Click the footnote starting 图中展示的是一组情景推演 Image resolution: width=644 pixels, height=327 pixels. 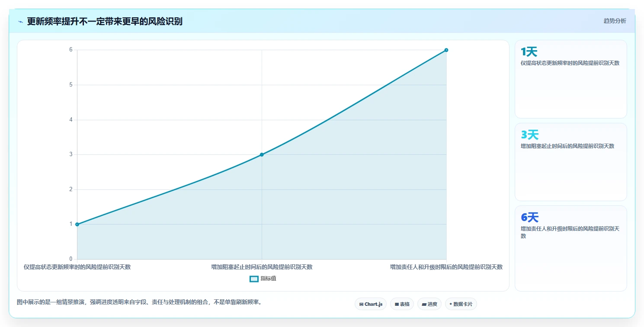coord(139,302)
